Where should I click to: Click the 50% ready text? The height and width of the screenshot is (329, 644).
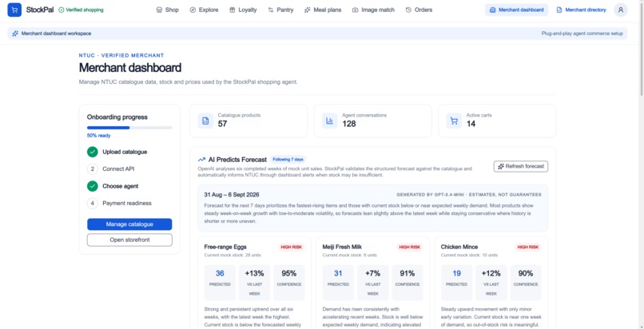pyautogui.click(x=98, y=136)
